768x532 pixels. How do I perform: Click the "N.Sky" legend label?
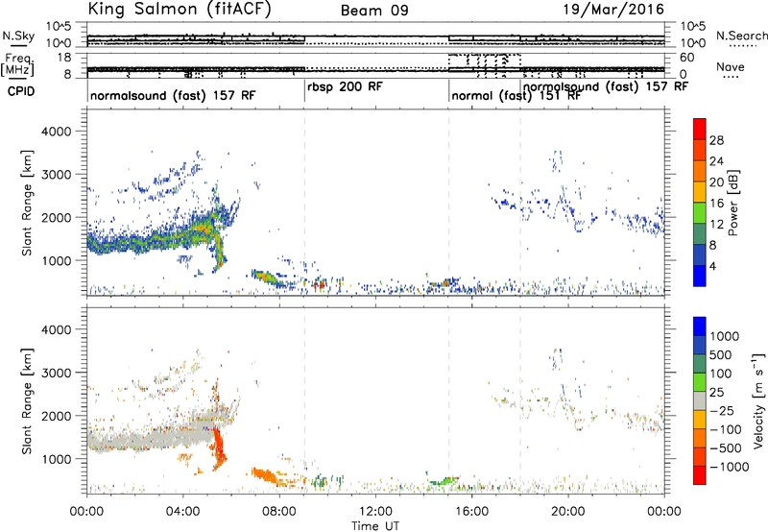tap(18, 36)
